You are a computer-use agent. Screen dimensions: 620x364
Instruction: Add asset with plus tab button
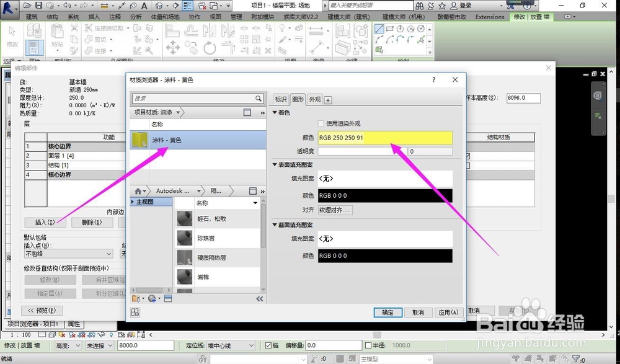(x=328, y=100)
